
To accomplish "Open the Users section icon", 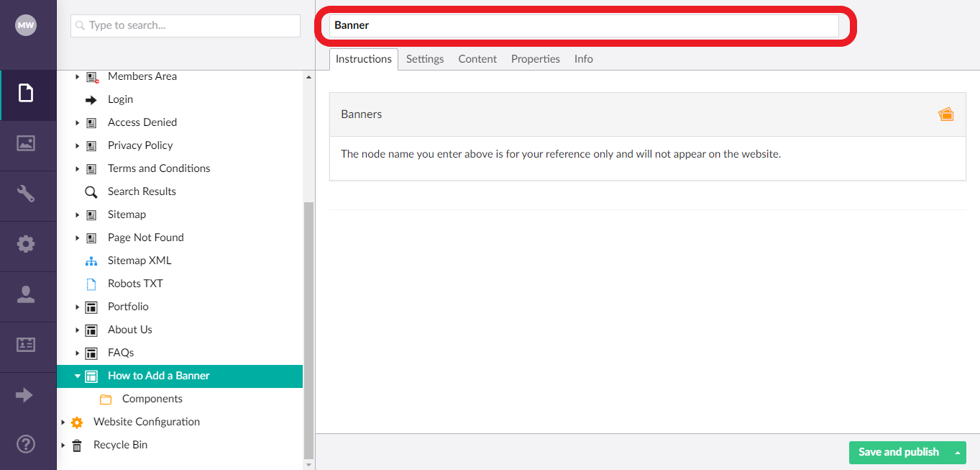I will point(26,294).
